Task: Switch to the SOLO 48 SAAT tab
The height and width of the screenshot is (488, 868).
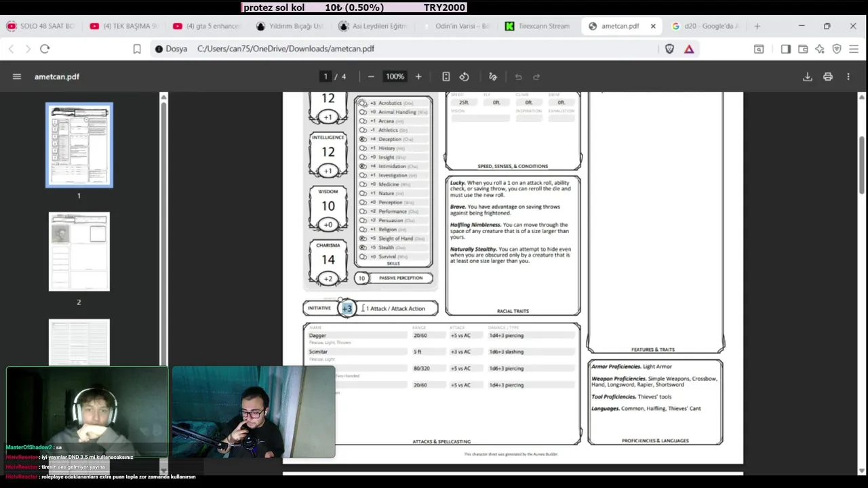Action: pyautogui.click(x=42, y=26)
